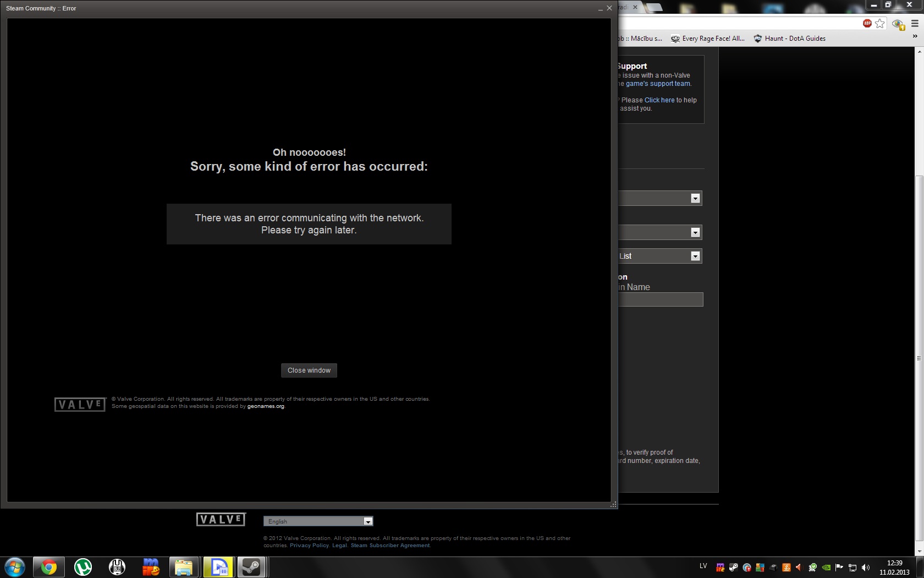Click the NVIDIA tray icon
The width and height of the screenshot is (924, 578).
826,568
